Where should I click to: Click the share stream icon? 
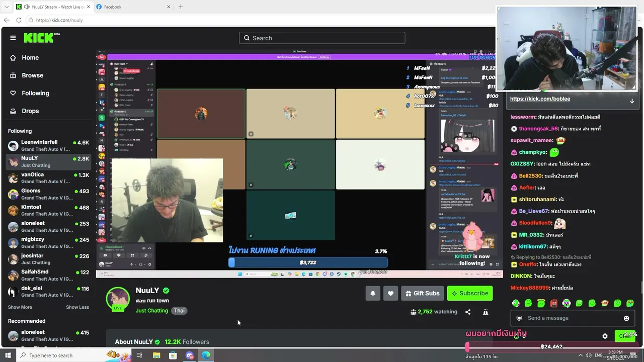[468, 312]
